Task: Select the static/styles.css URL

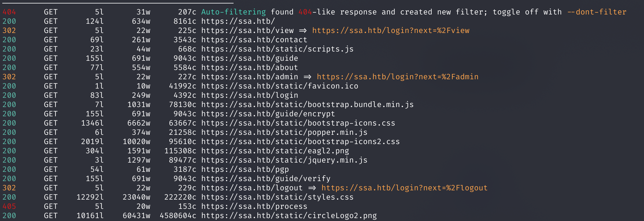Action: pos(277,197)
